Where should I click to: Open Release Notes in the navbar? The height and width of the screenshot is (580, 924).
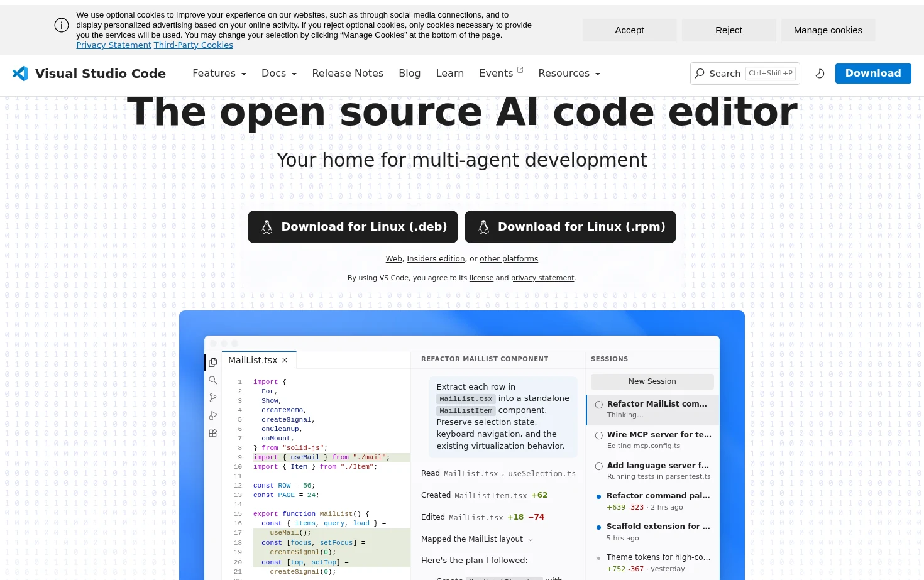(348, 74)
